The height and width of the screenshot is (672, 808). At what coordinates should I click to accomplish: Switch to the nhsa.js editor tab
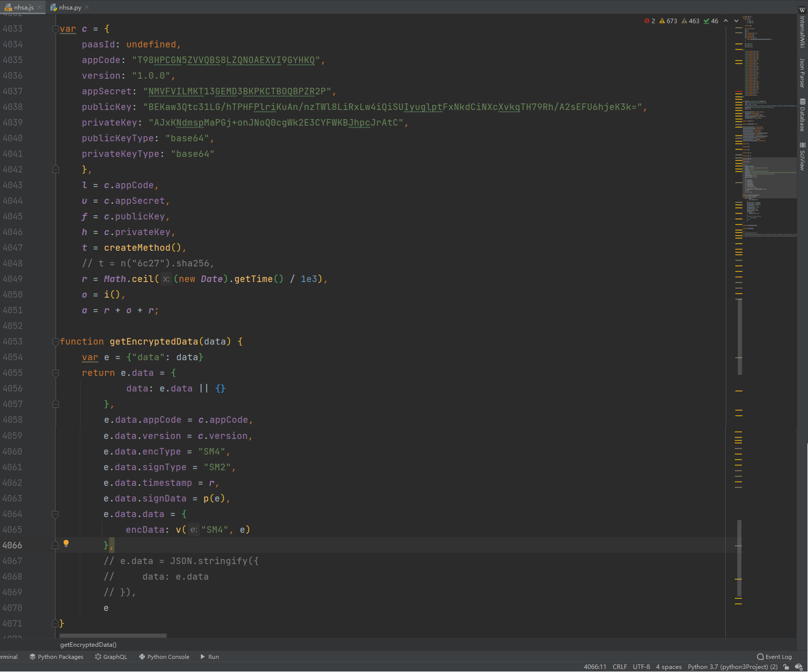pyautogui.click(x=23, y=7)
